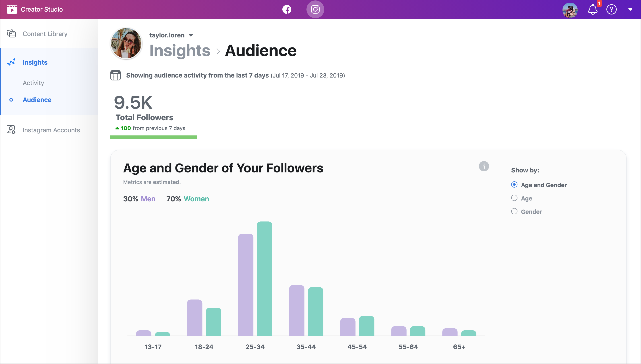
Task: Select the Age only radio button
Action: click(514, 198)
